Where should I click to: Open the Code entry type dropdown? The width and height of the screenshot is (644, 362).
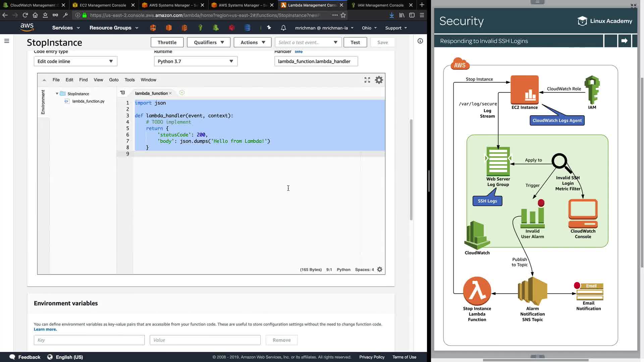point(75,61)
